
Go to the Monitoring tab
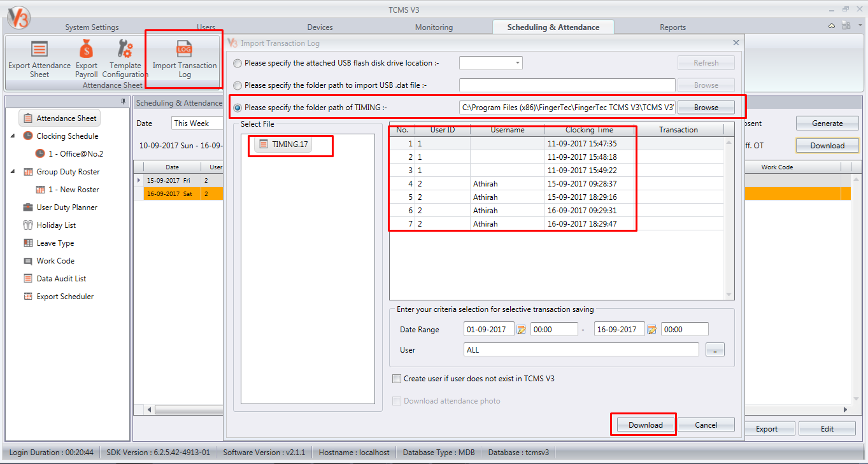434,27
